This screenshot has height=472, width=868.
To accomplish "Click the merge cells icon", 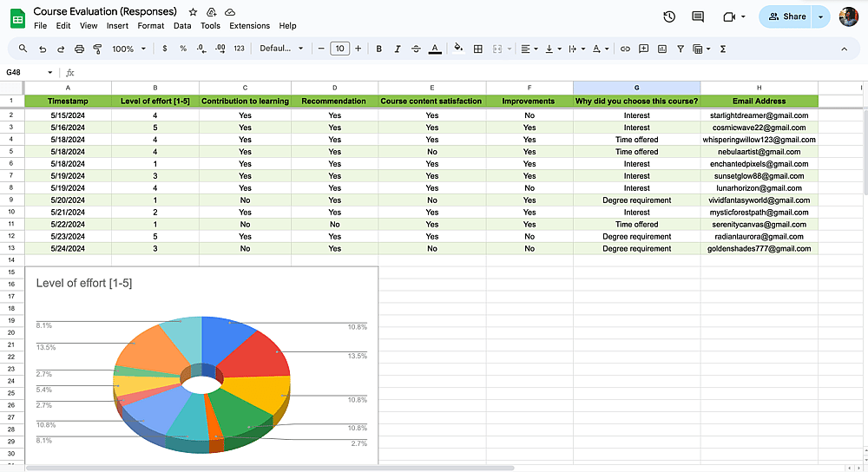I will click(x=497, y=49).
